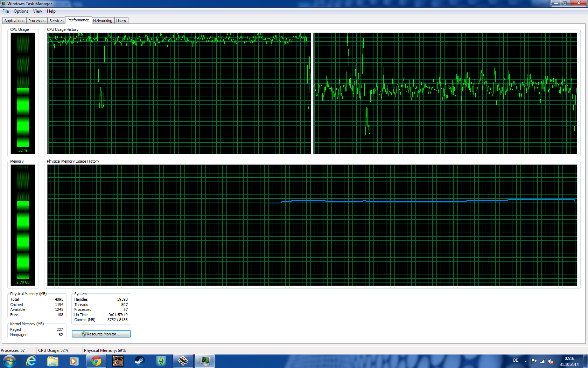Image resolution: width=588 pixels, height=368 pixels.
Task: Click the Free value 108
Action: 60,315
